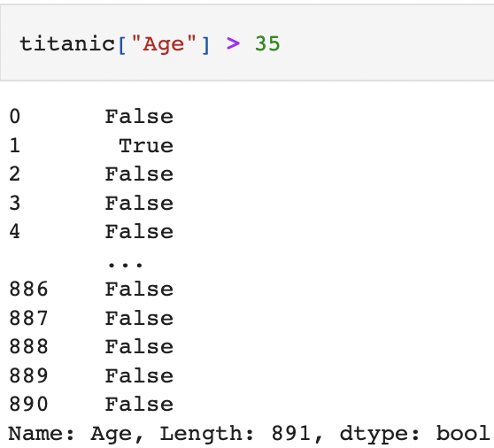
Task: Select index label 887 in the output
Action: [28, 318]
